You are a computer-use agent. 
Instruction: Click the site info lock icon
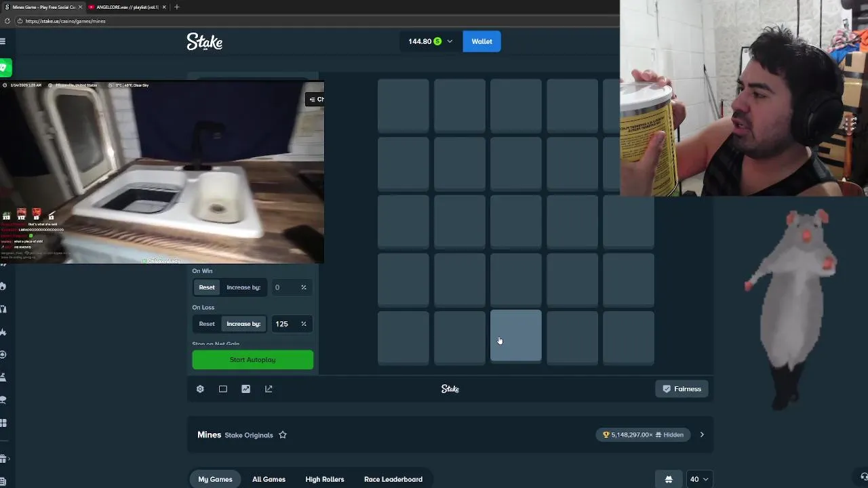click(x=20, y=21)
